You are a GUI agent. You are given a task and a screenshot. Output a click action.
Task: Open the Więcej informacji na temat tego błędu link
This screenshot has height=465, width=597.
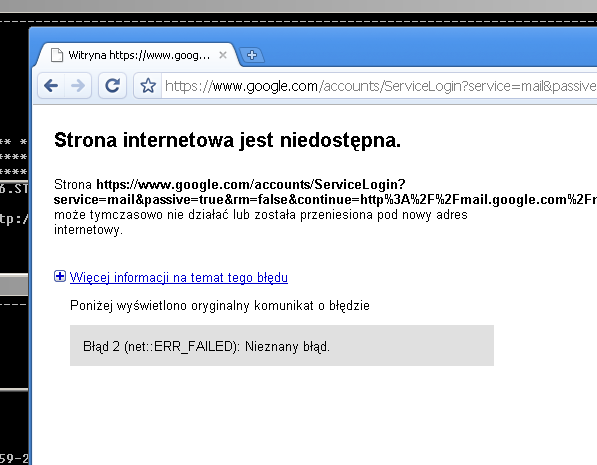point(179,277)
